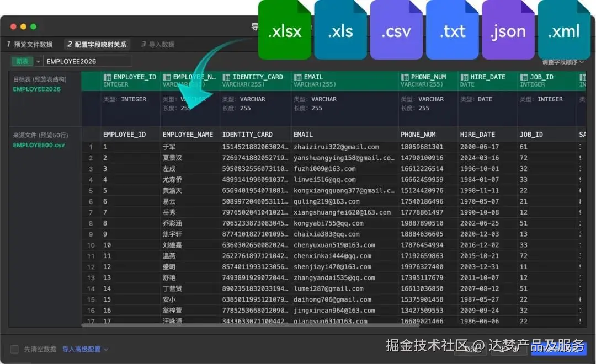Click phone number 17192659863
The width and height of the screenshot is (596, 364).
[x=422, y=256]
